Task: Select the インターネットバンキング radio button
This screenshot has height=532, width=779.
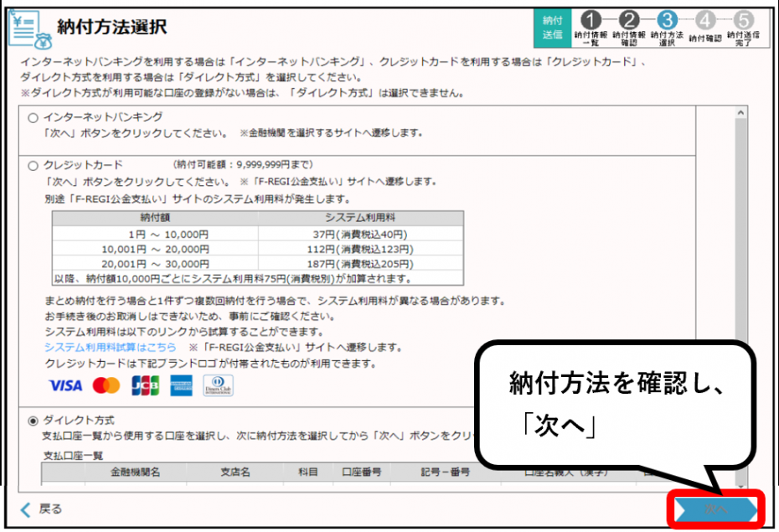Action: tap(31, 119)
